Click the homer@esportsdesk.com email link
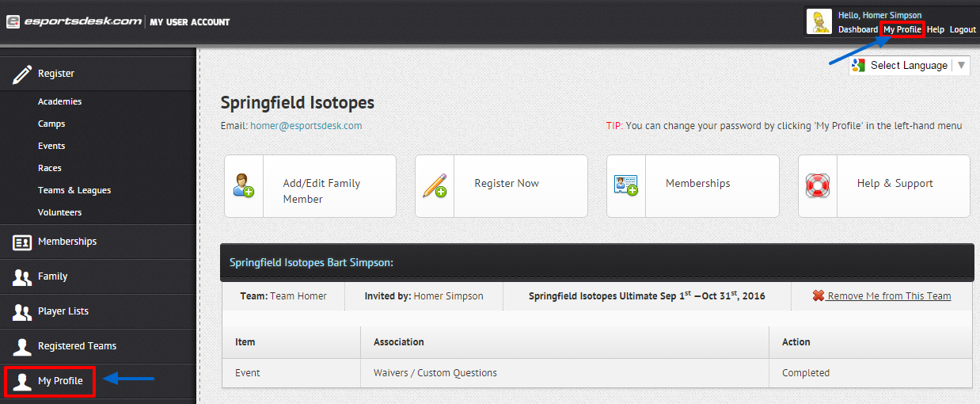980x404 pixels. click(x=306, y=125)
